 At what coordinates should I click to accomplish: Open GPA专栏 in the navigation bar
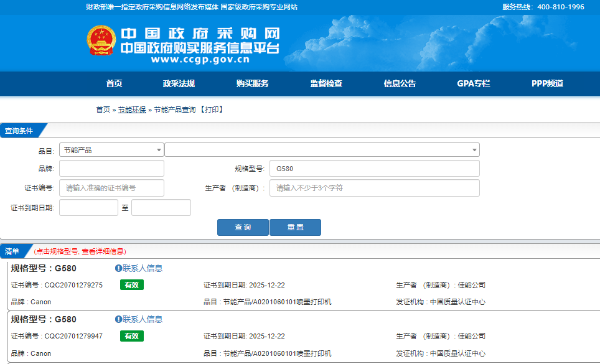point(473,83)
